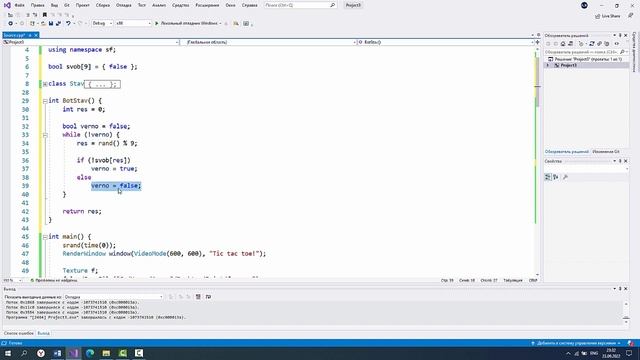Screen dimensions: 640x360
Task: Open the x86 platform dropdown
Action: (133, 24)
